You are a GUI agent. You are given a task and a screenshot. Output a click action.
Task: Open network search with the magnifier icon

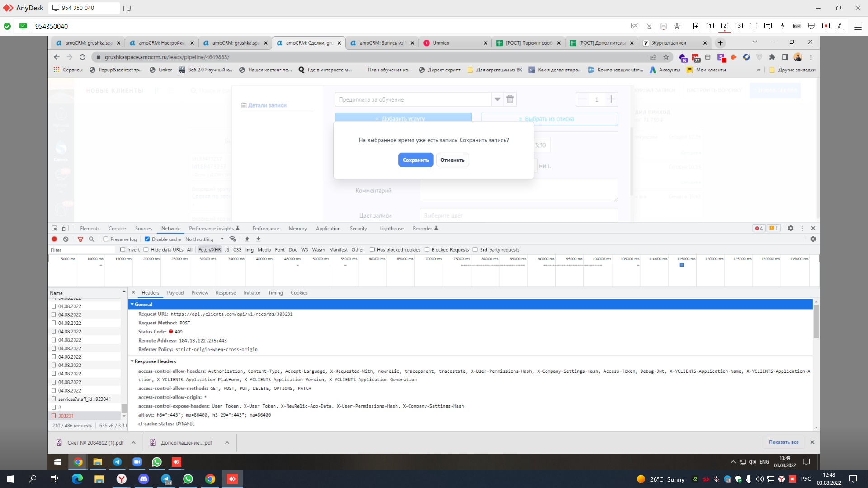(x=92, y=239)
